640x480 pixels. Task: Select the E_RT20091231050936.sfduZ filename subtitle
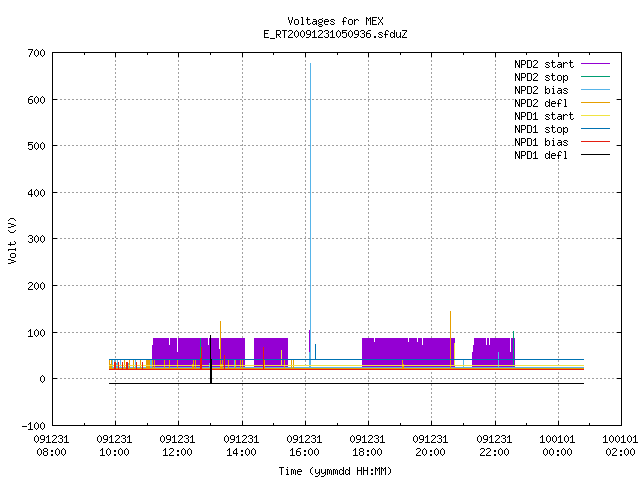335,34
